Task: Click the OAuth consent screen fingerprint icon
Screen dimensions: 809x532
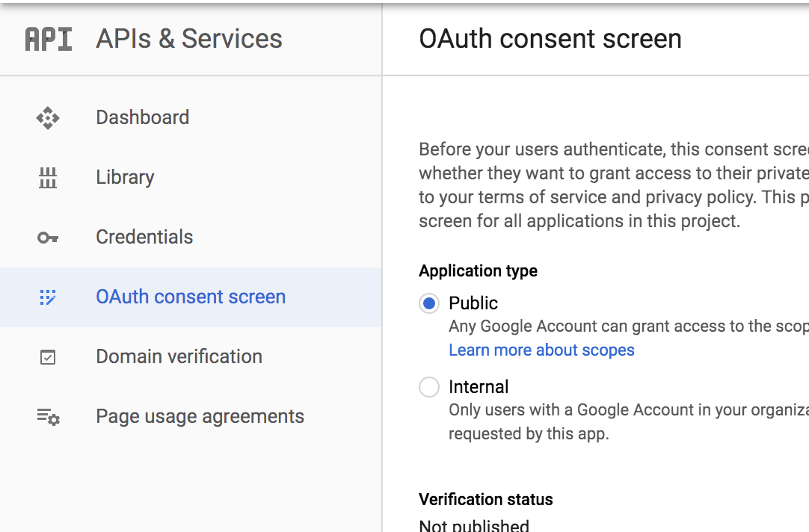Action: tap(48, 297)
